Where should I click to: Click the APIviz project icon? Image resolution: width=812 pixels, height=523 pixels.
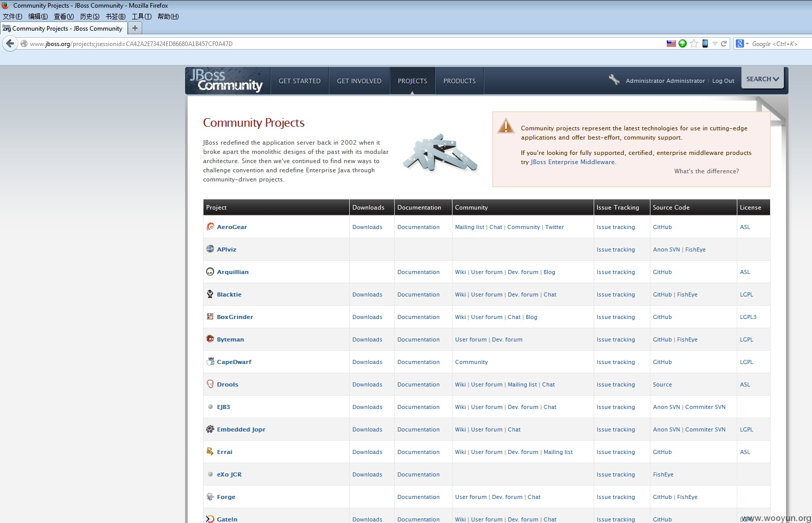pyautogui.click(x=210, y=249)
